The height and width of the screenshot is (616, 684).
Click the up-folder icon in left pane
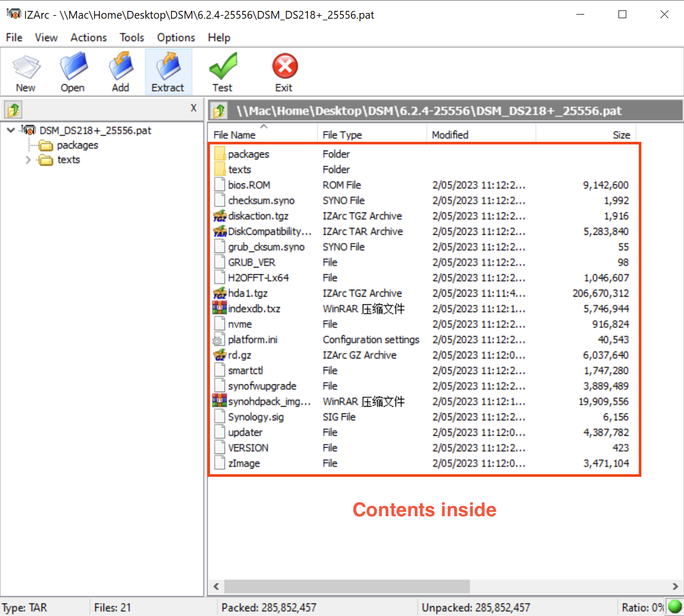[x=14, y=110]
